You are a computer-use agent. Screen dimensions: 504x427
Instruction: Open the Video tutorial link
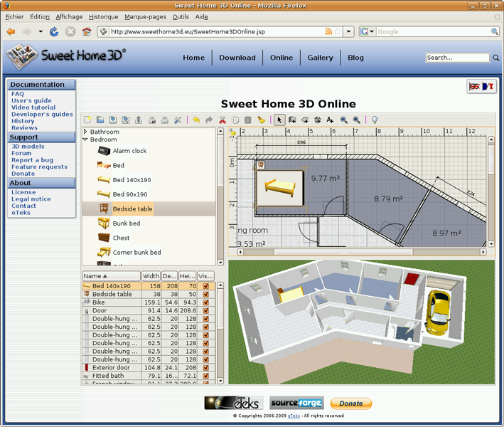[33, 107]
